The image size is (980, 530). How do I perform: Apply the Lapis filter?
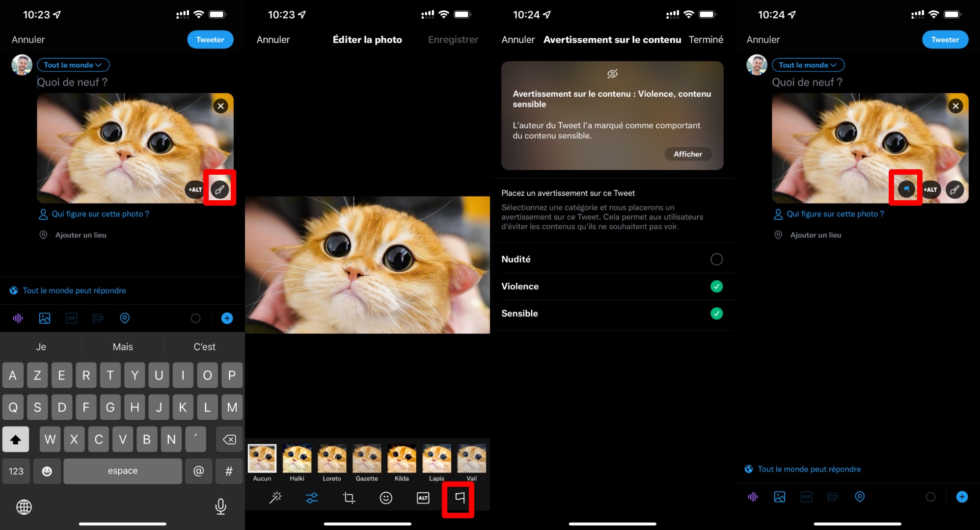click(x=436, y=463)
